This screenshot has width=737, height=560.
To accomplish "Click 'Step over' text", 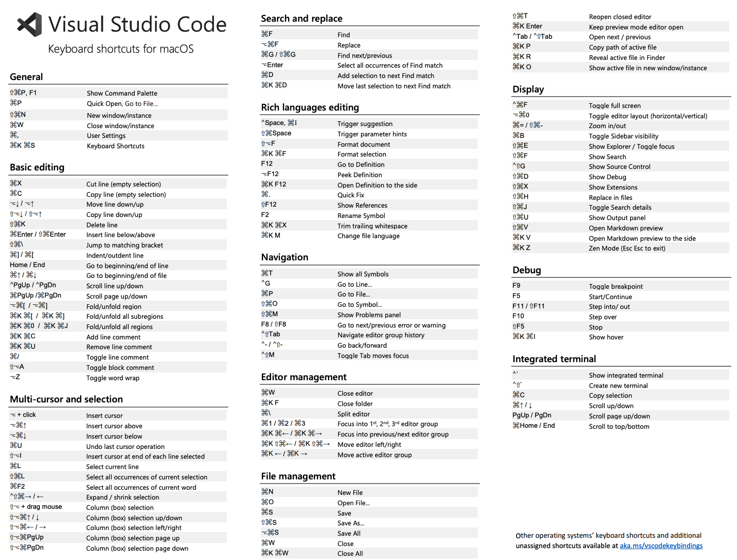I will tap(603, 317).
